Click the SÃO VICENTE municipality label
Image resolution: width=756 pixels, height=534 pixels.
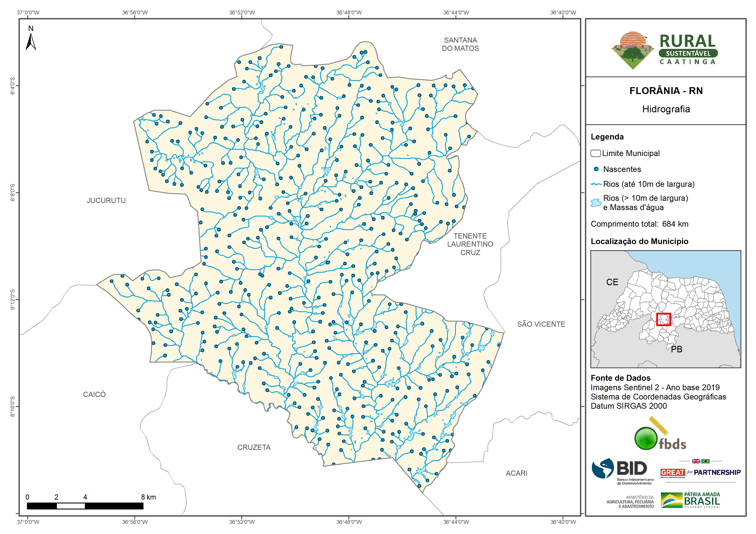point(541,324)
